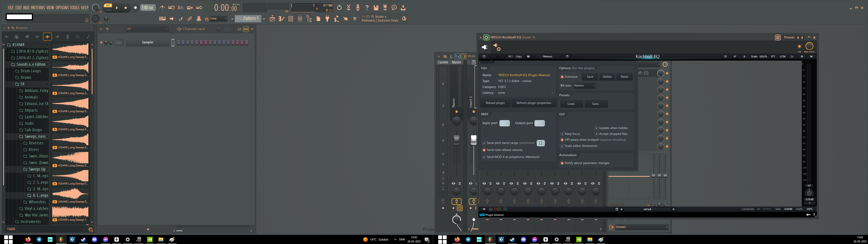The width and height of the screenshot is (868, 244).
Task: Open the VIEW menu
Action: [x=50, y=7]
